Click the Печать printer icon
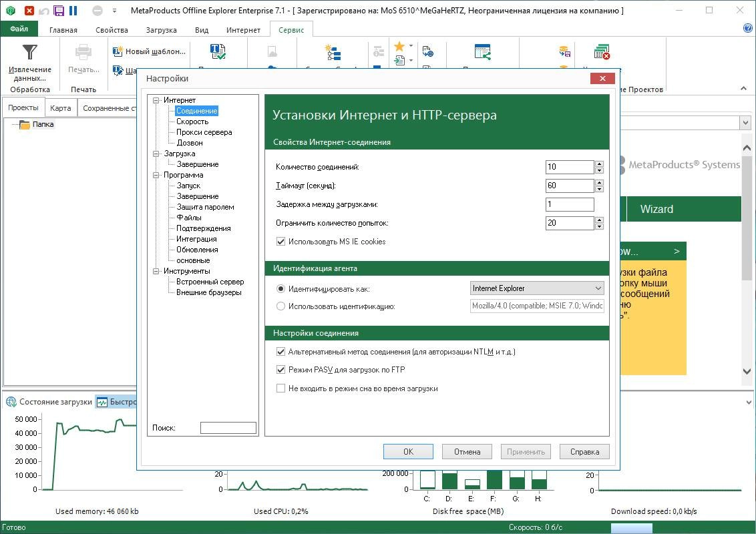The height and width of the screenshot is (534, 756). [83, 52]
